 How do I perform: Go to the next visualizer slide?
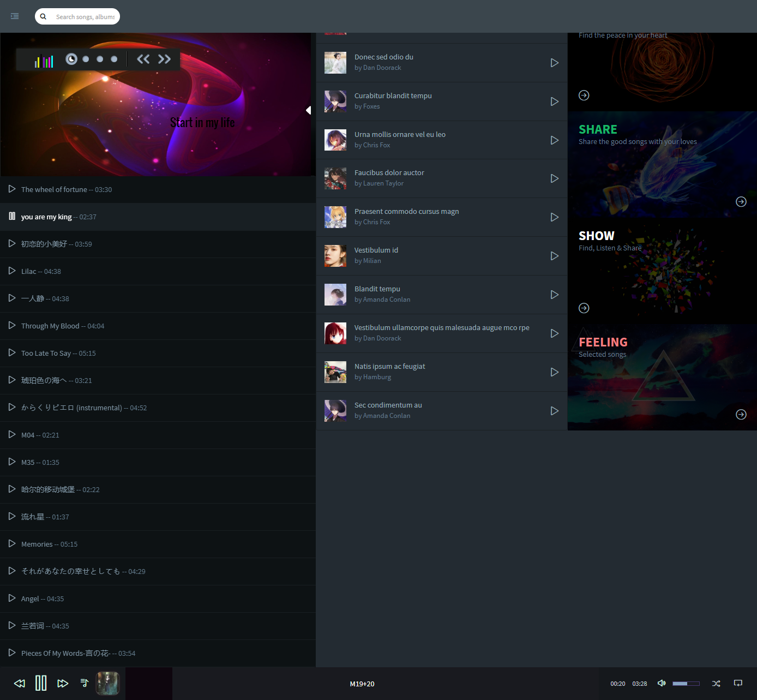(164, 59)
